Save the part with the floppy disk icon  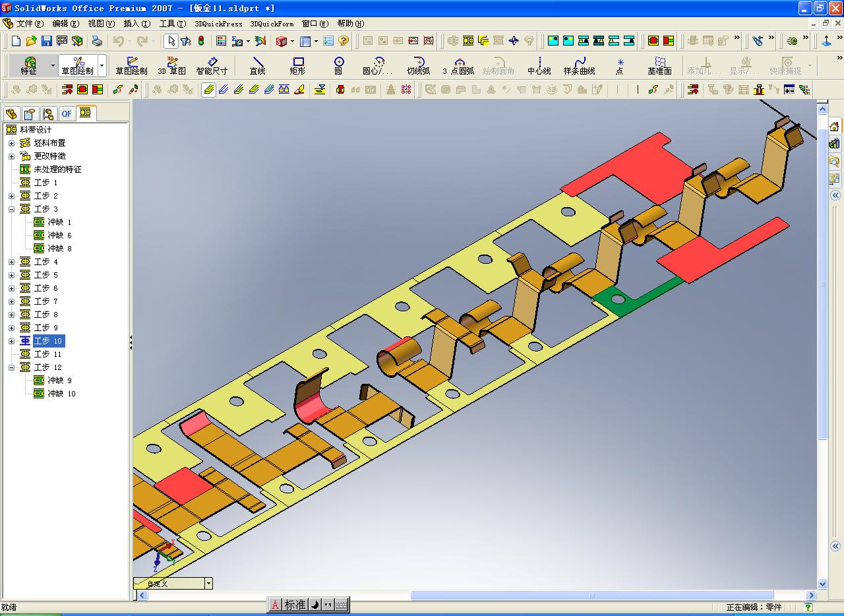(x=46, y=41)
